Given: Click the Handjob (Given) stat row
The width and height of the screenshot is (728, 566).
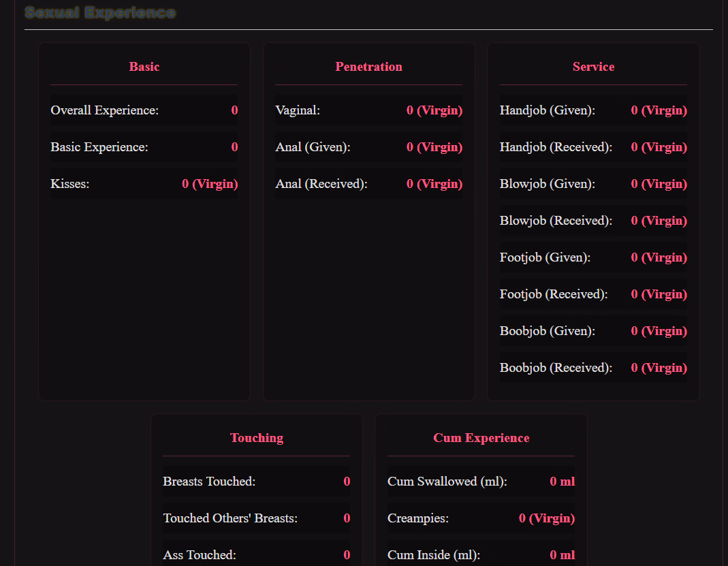Looking at the screenshot, I should click(x=593, y=110).
